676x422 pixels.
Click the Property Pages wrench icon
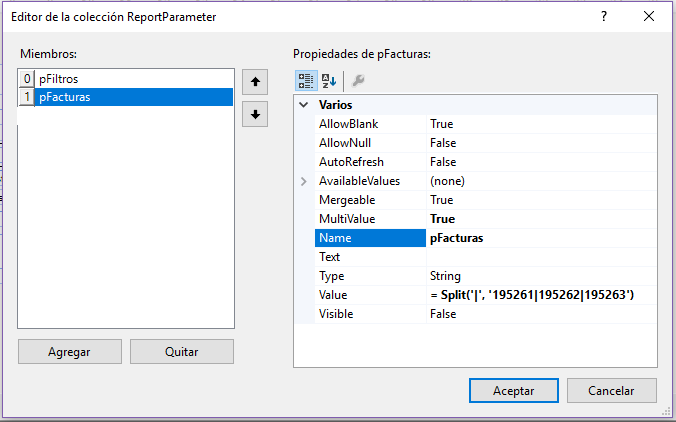coord(358,81)
